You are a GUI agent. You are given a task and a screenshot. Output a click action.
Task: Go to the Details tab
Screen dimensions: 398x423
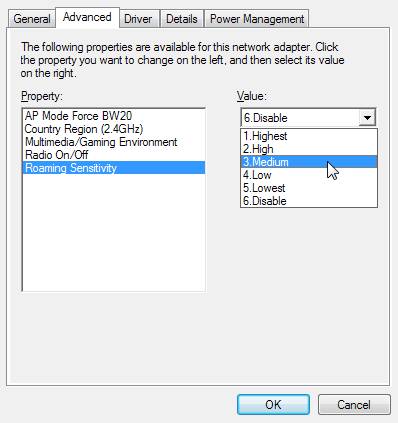(182, 19)
